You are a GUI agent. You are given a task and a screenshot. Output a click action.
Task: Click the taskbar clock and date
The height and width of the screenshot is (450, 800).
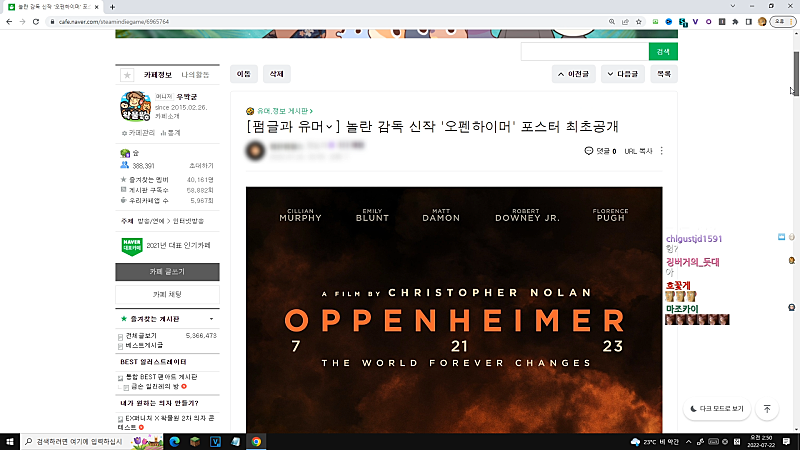coord(761,441)
